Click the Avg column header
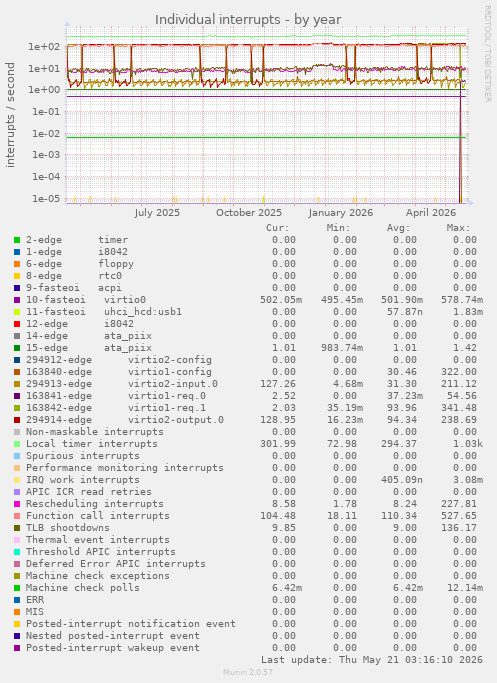Screen dimensions: 497x683 tap(399, 228)
